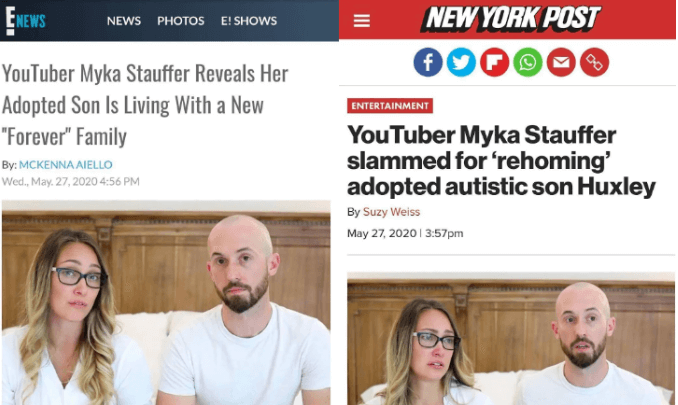The width and height of the screenshot is (678, 405).
Task: Open the E! SHOWS menu item
Action: coord(249,21)
